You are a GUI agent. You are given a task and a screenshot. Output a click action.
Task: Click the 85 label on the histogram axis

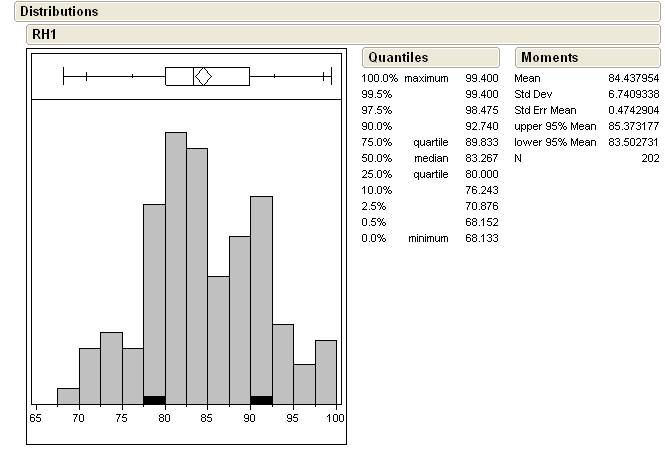(207, 417)
